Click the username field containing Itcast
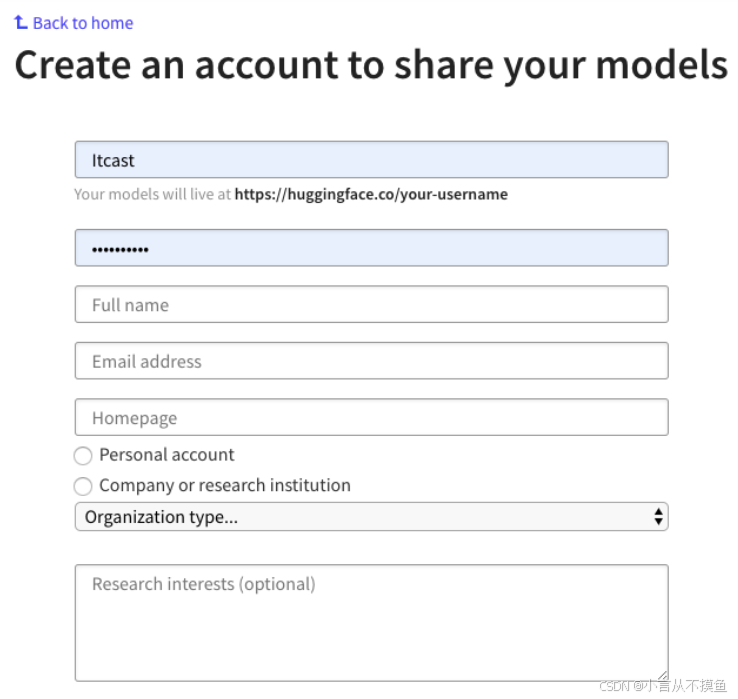Viewport: 738px width, 699px height. 371,160
